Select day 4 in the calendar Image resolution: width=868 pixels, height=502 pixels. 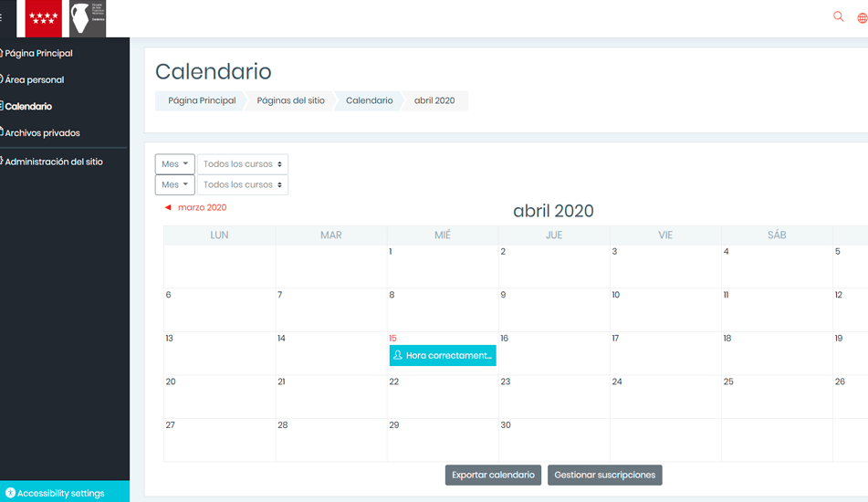727,251
